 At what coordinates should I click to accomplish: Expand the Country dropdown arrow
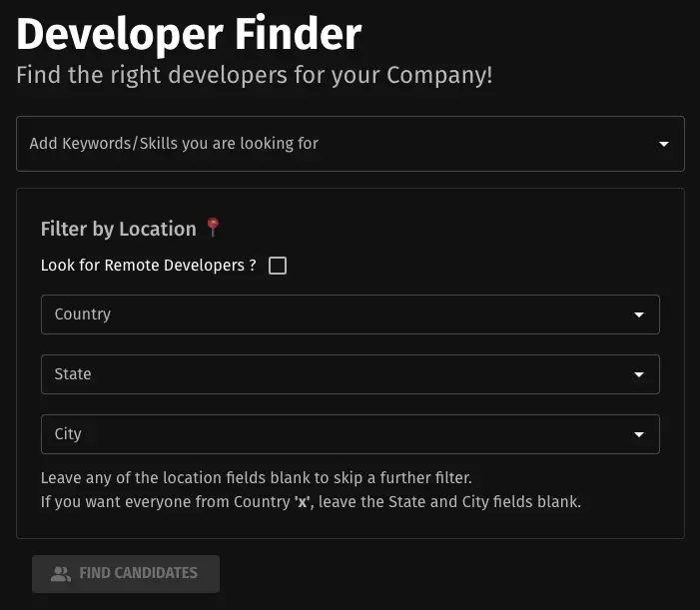click(639, 314)
